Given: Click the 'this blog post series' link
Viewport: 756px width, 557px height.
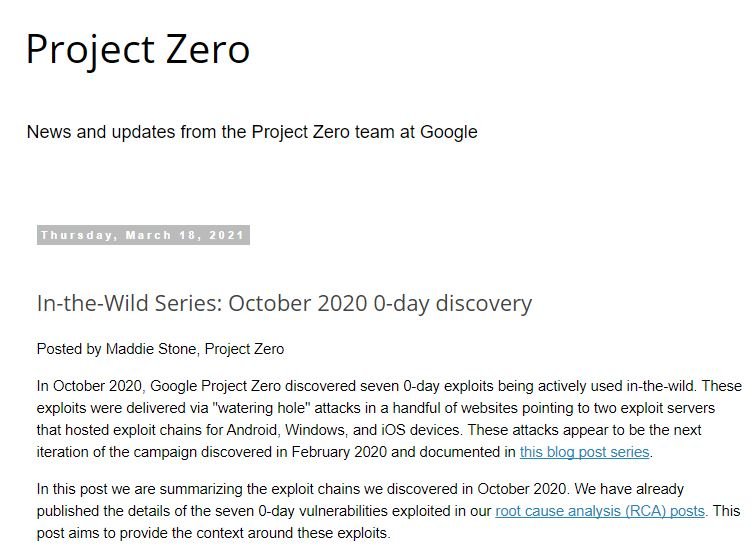Looking at the screenshot, I should coord(584,452).
